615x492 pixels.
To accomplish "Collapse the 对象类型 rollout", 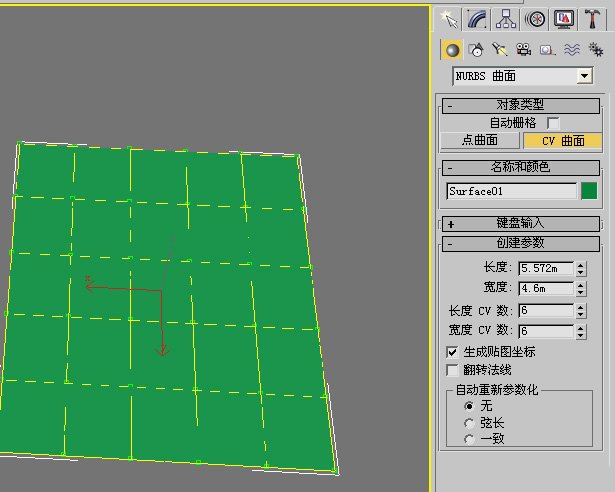I will (521, 106).
